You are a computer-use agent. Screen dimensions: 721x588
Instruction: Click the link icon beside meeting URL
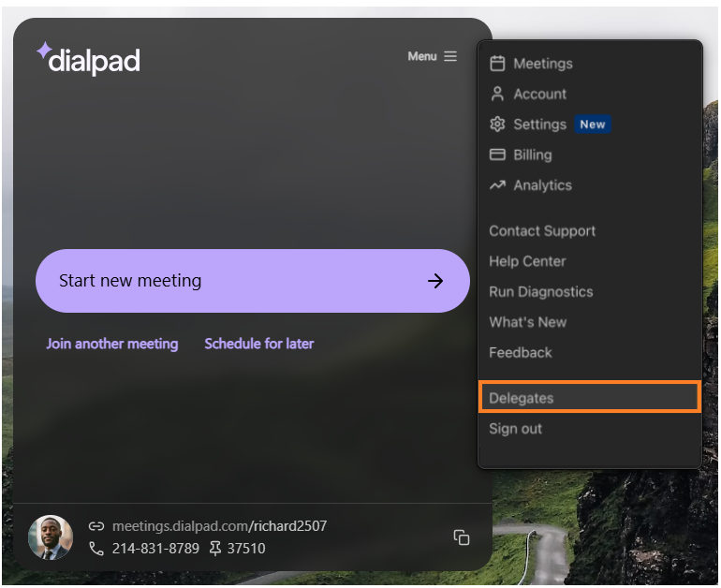96,526
